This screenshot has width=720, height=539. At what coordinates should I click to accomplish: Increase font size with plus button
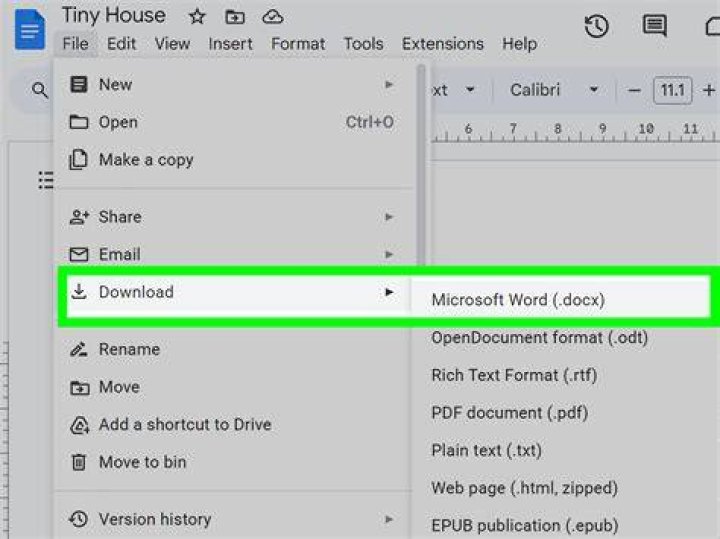tap(709, 90)
